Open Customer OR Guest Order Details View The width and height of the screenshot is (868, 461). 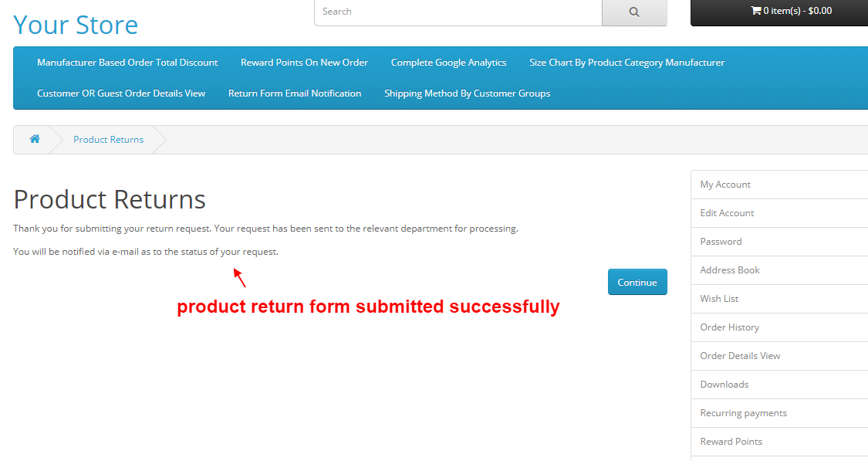coord(120,93)
